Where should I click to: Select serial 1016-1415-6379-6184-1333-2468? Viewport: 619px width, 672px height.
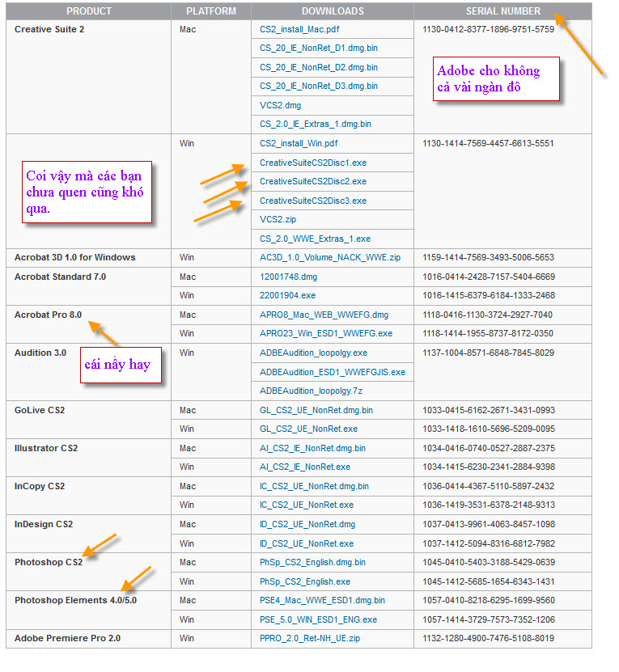click(x=489, y=296)
